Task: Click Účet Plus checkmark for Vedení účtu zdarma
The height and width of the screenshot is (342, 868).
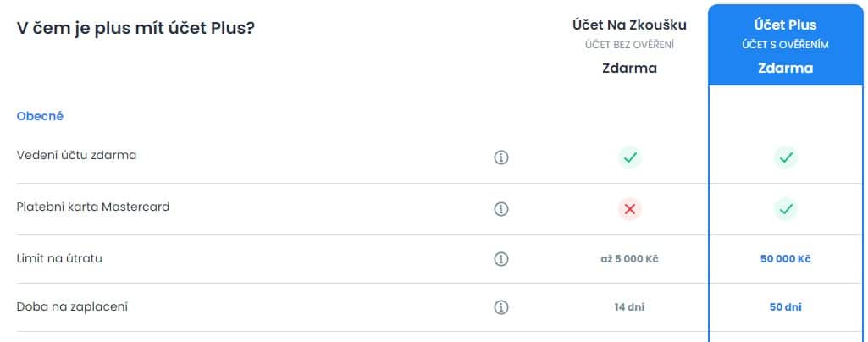Action: click(786, 157)
